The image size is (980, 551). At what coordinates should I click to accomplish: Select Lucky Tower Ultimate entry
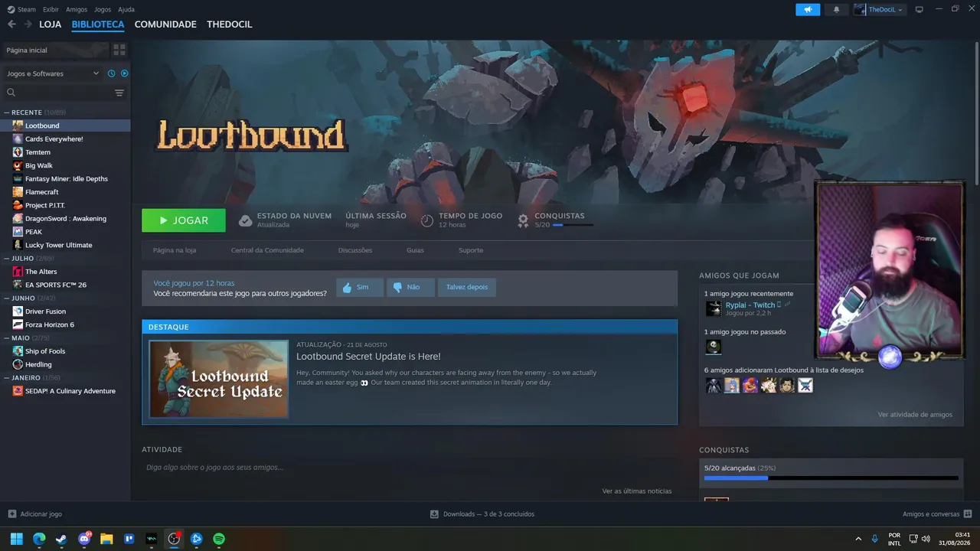click(x=65, y=245)
